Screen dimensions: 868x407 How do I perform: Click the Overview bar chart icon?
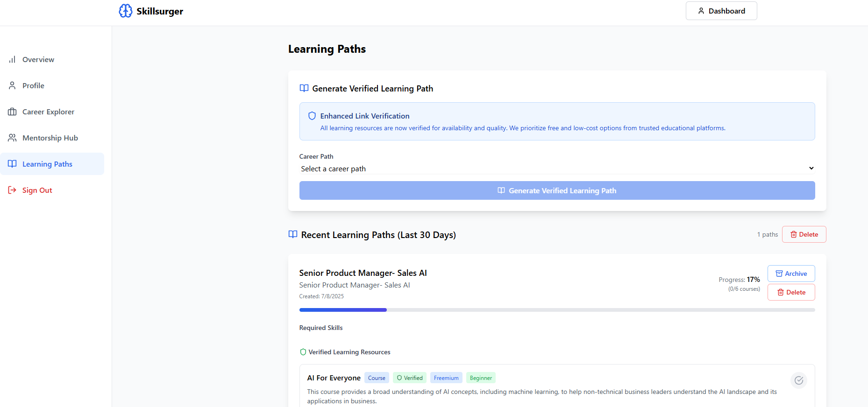[12, 59]
